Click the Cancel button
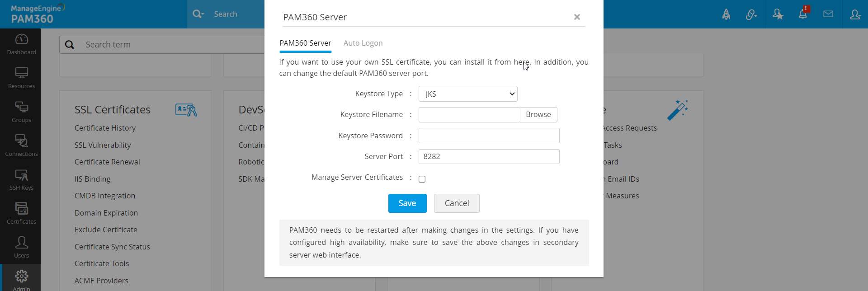868x291 pixels. pos(457,203)
